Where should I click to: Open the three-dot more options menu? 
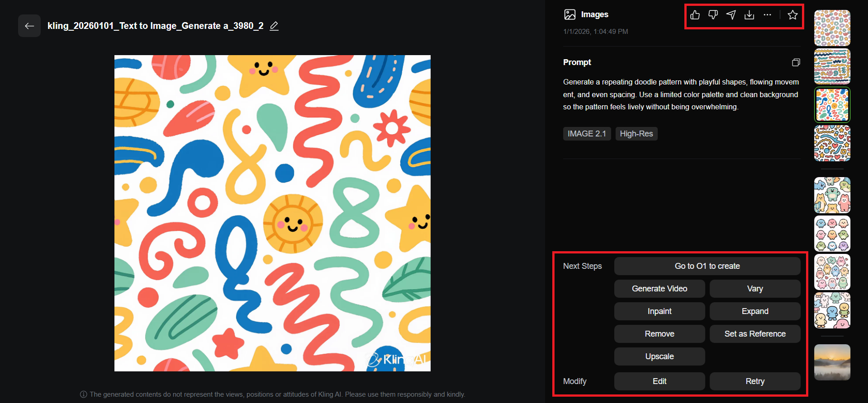(x=768, y=15)
